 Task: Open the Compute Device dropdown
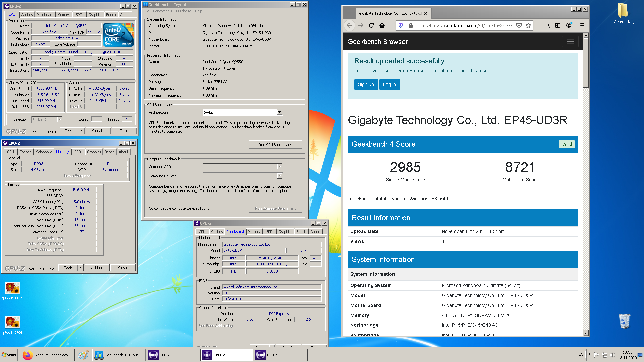coord(279,176)
